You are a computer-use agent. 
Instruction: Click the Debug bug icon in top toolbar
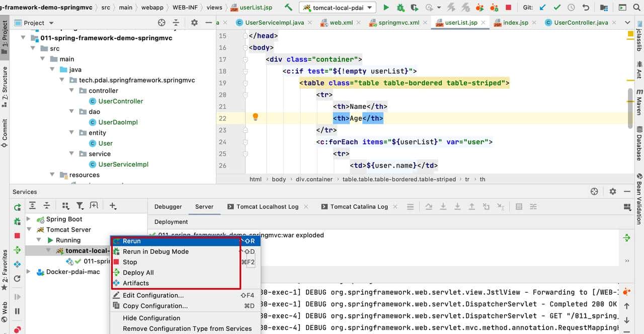point(400,8)
